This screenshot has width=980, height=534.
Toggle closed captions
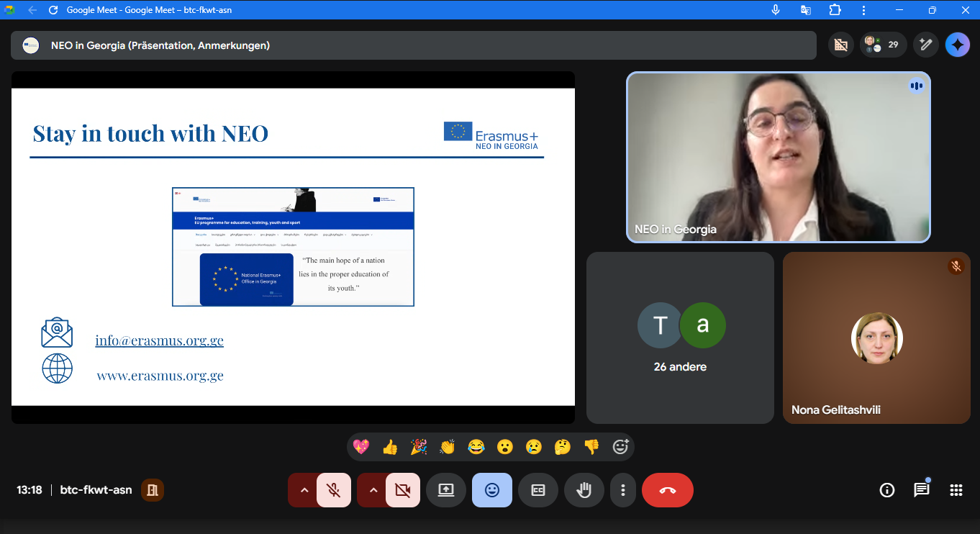[x=538, y=490]
